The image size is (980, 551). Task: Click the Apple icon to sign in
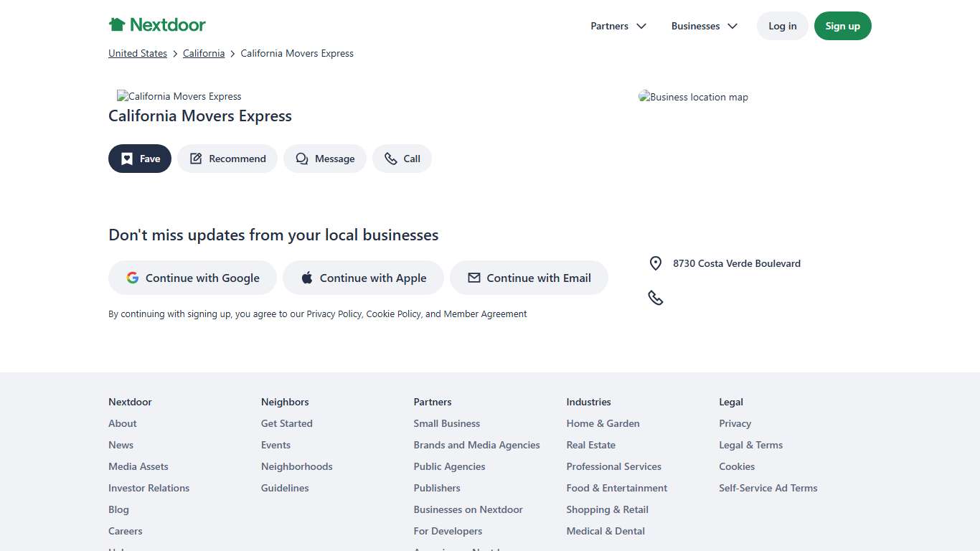point(306,278)
